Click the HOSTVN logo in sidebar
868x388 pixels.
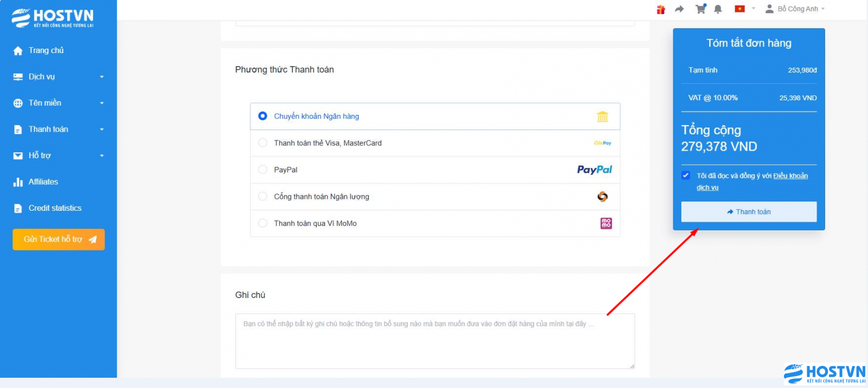point(53,18)
